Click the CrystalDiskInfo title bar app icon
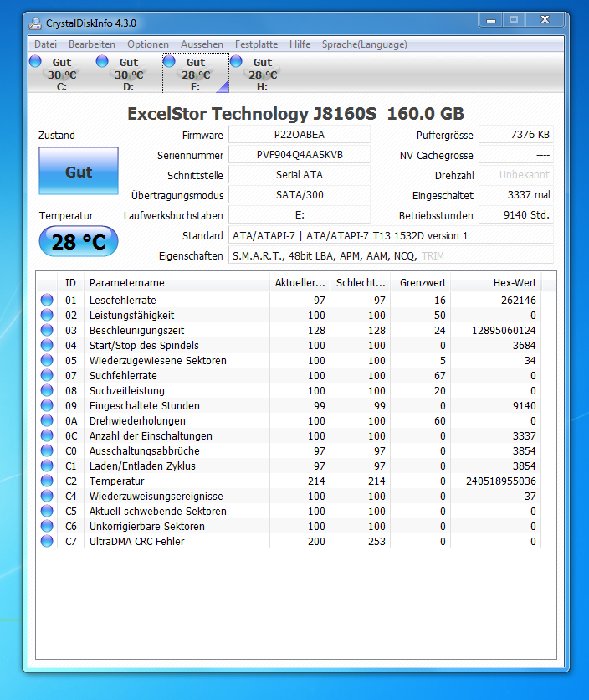The height and width of the screenshot is (700, 589). 35,23
